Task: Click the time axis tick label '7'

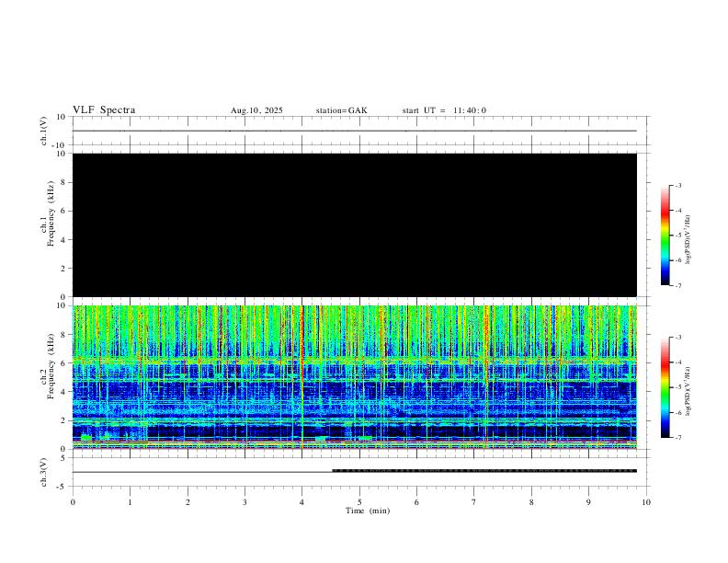Action: [x=474, y=502]
